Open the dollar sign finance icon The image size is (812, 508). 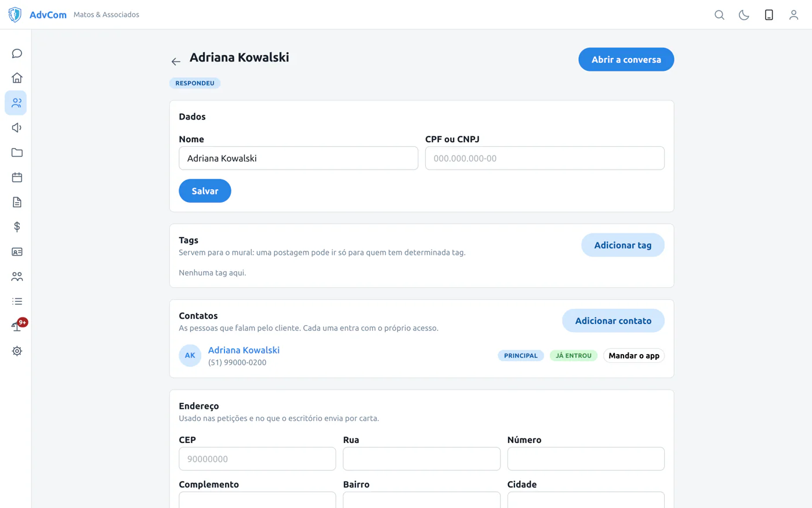17,227
